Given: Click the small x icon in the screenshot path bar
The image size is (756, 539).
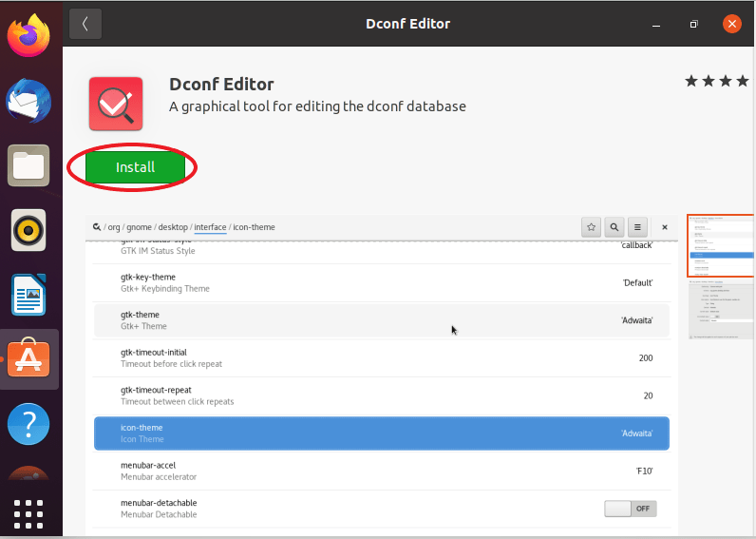Looking at the screenshot, I should coord(665,227).
